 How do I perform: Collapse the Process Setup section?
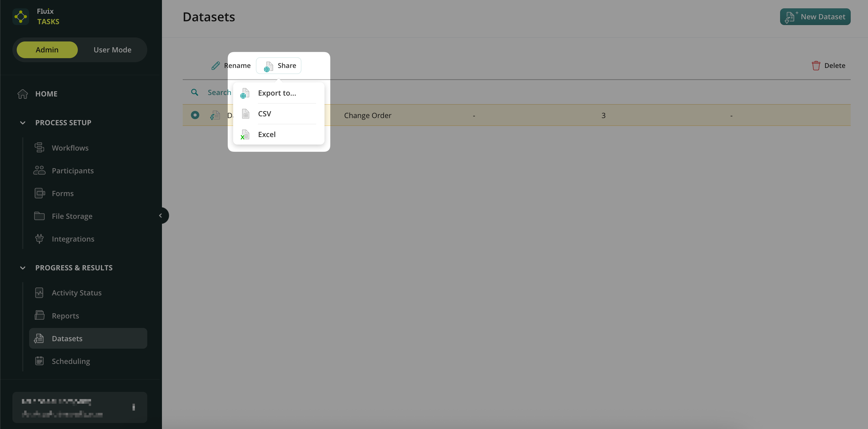(22, 123)
